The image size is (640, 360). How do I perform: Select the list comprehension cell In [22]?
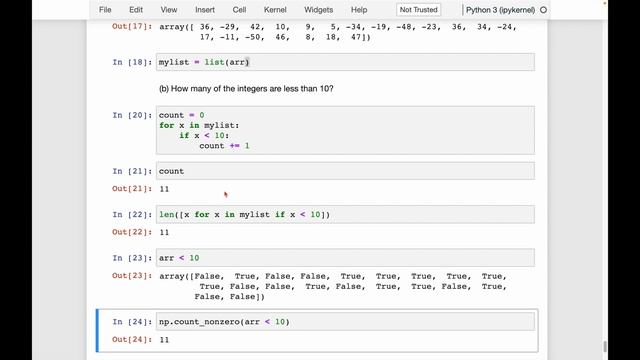coord(345,214)
